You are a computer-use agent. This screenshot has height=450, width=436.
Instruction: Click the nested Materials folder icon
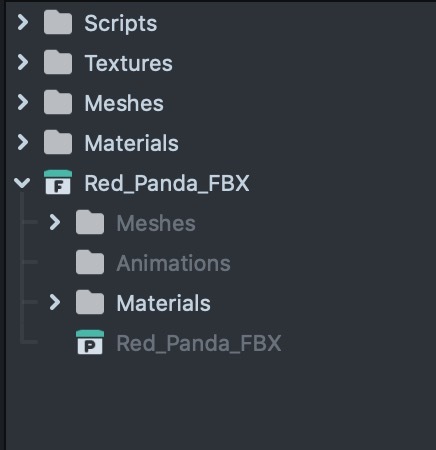point(90,302)
